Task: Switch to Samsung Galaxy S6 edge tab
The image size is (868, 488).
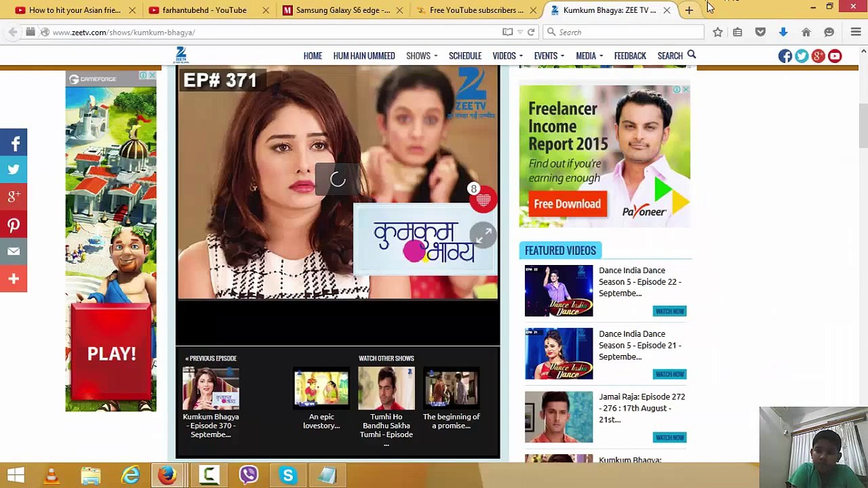Action: click(x=342, y=10)
